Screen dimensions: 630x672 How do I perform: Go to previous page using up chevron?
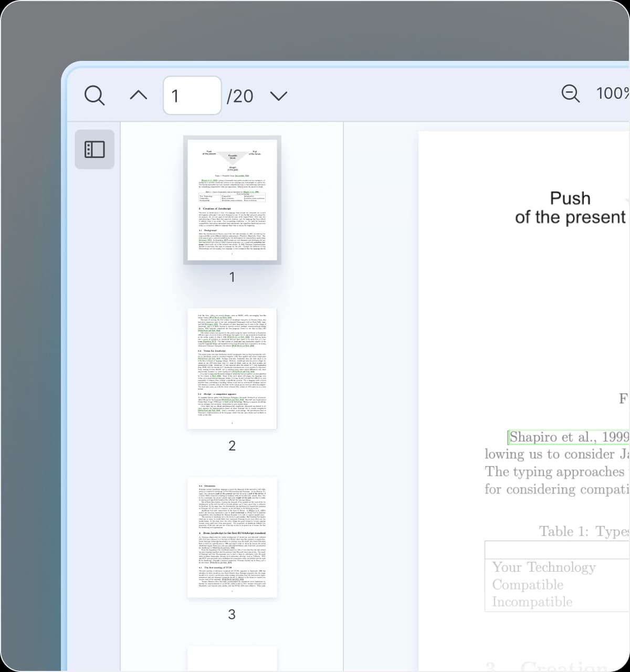pyautogui.click(x=138, y=96)
